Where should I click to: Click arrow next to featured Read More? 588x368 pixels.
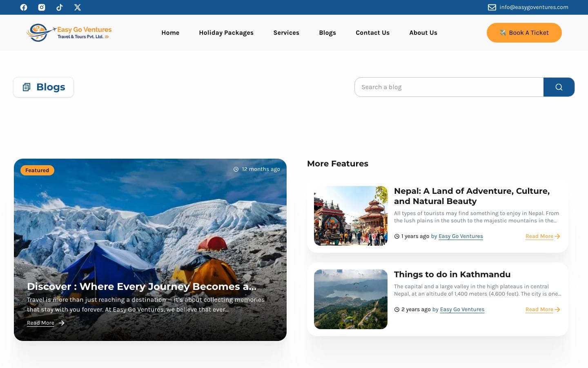pyautogui.click(x=62, y=323)
